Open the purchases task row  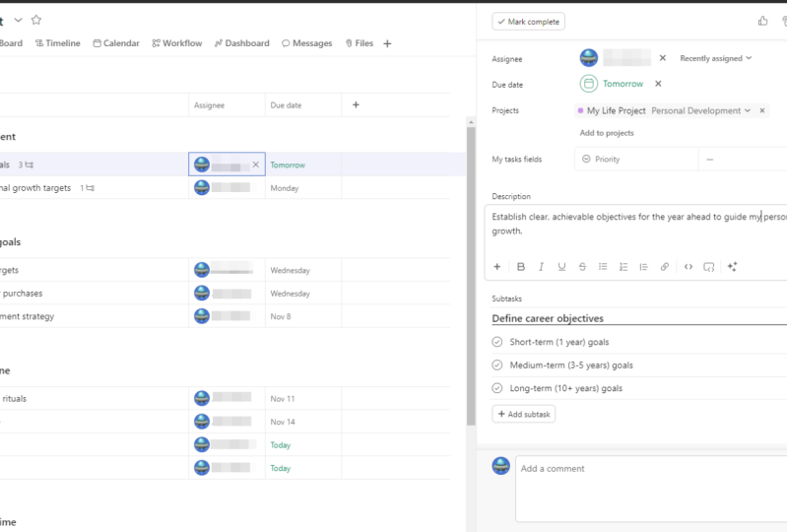tap(94, 294)
